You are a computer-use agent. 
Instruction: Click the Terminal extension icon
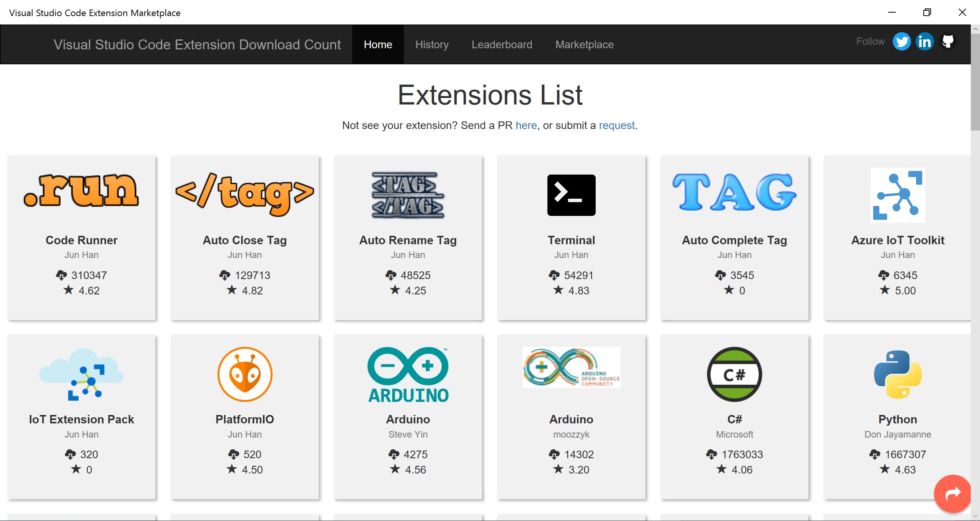click(571, 195)
